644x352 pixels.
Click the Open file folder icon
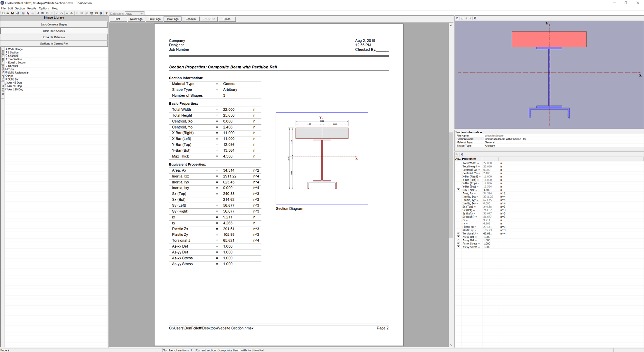point(8,13)
